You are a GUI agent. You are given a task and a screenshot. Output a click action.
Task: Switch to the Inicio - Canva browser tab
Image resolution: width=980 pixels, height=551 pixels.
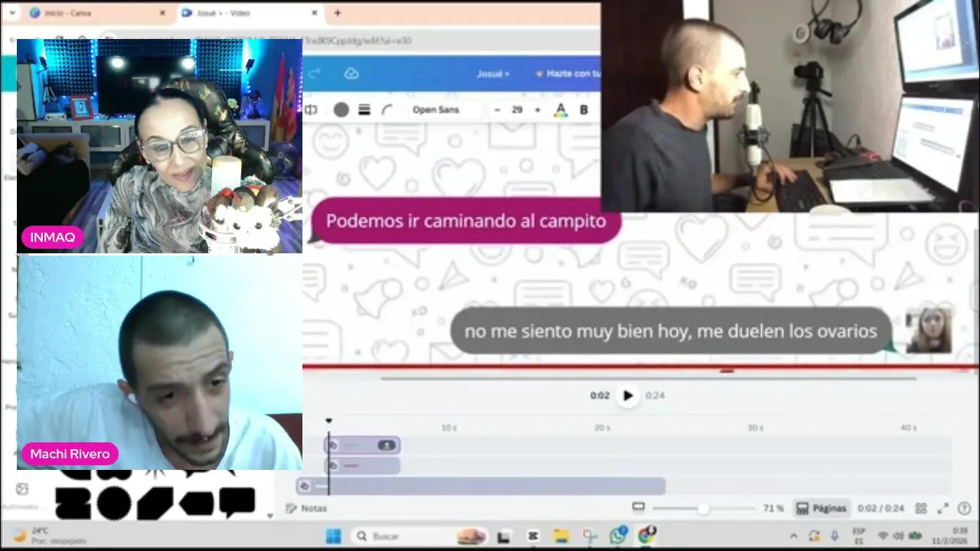[96, 13]
